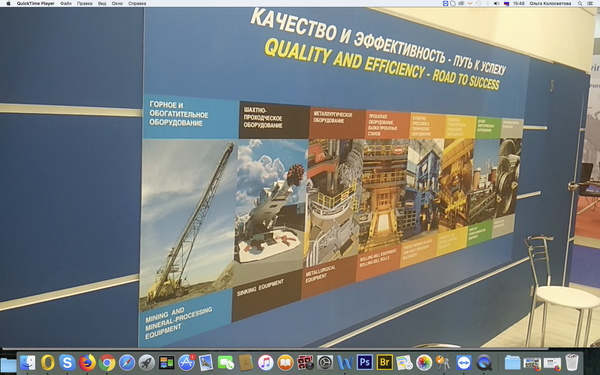
Task: Click the video frame showing the exhibition banner
Action: (300, 177)
